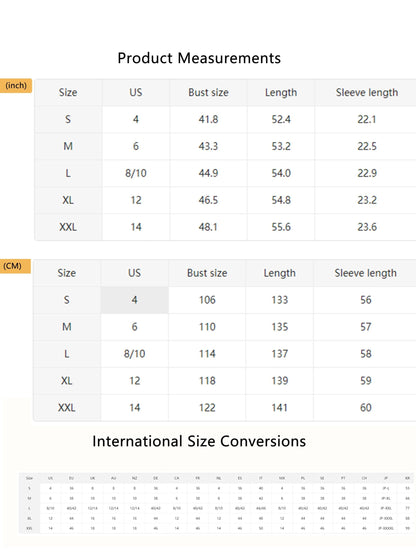Click the US header in inch table

pos(136,93)
